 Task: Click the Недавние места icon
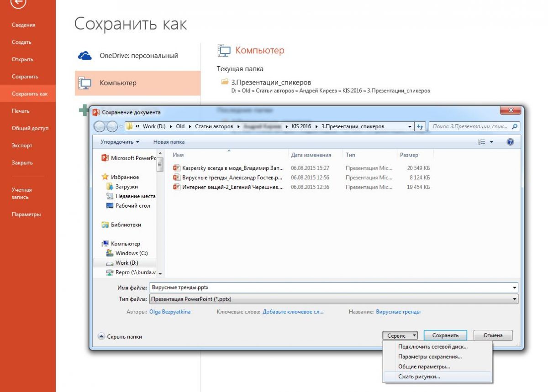tap(110, 196)
